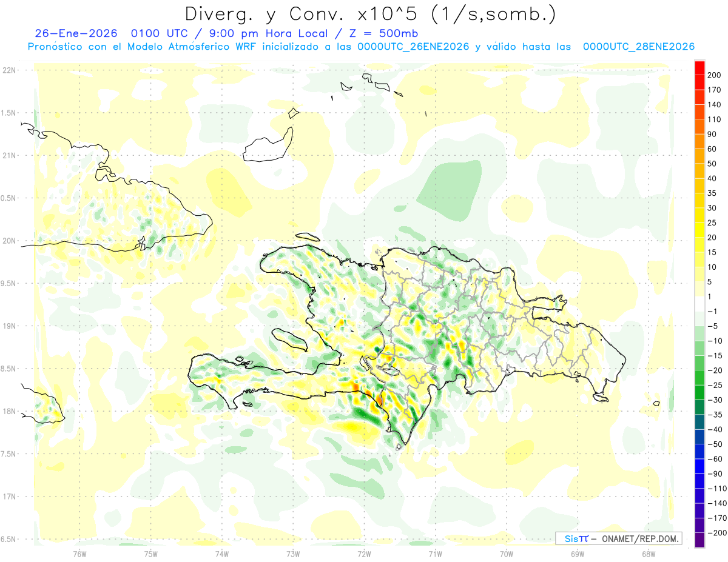The height and width of the screenshot is (562, 728).
Task: Click the color bar label "200"
Action: point(714,75)
